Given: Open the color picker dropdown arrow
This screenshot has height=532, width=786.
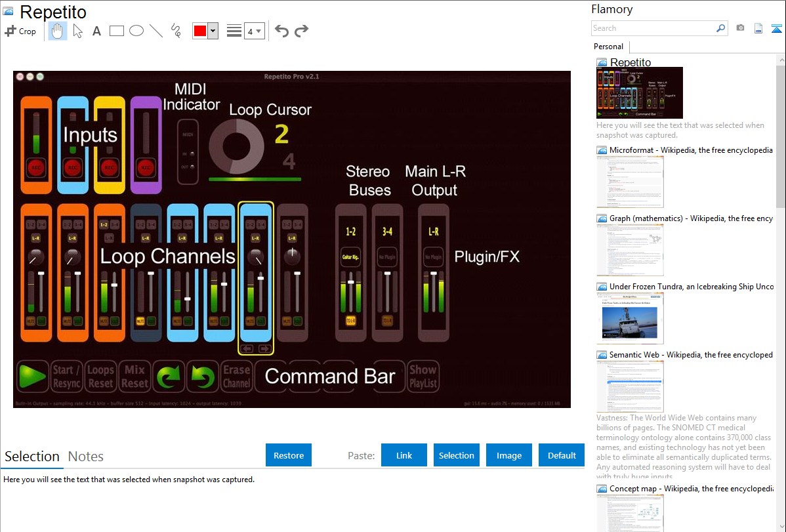Looking at the screenshot, I should tap(213, 31).
